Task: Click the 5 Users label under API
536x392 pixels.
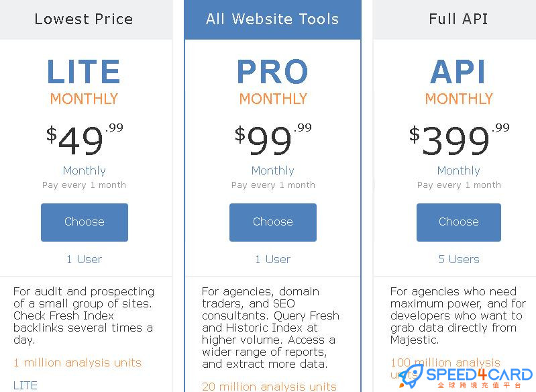Action: pyautogui.click(x=459, y=259)
